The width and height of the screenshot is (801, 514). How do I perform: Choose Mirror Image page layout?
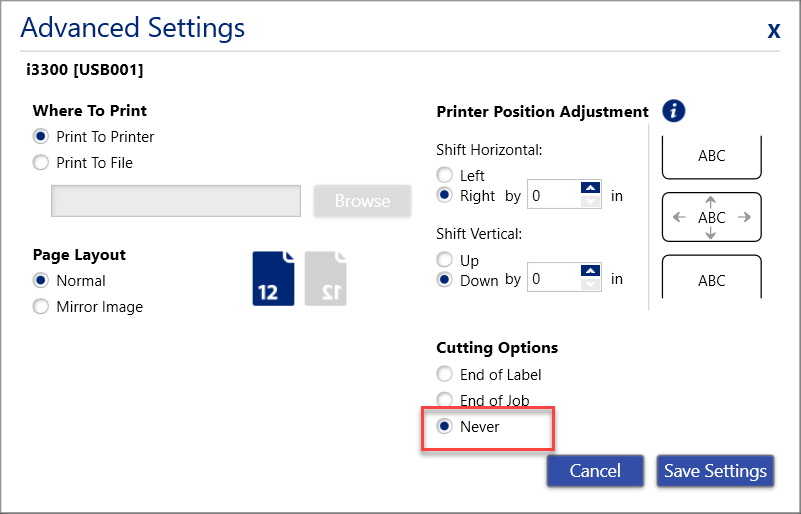point(41,307)
